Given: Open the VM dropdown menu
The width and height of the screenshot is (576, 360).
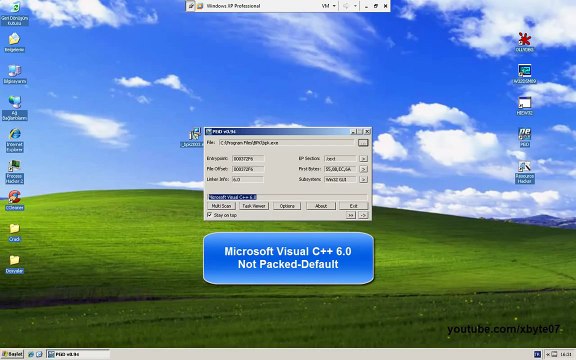Looking at the screenshot, I should click(329, 6).
